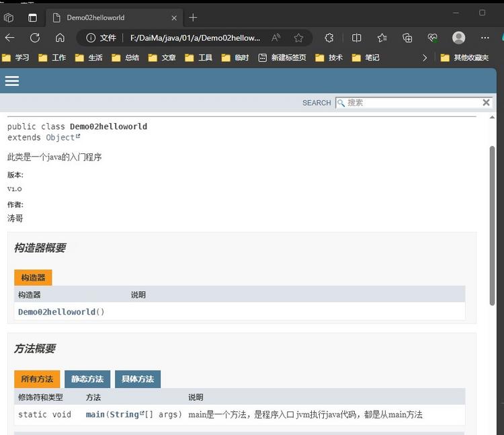504x435 pixels.
Task: Select the 静态方法 tab
Action: click(x=87, y=379)
